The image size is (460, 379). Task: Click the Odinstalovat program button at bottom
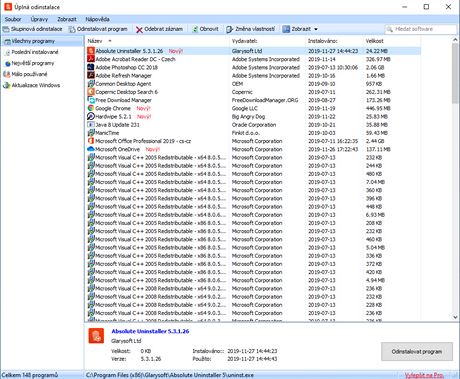[417, 352]
